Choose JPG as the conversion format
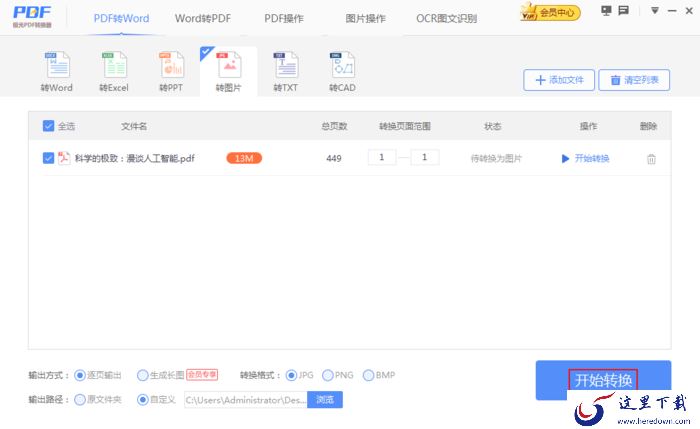The width and height of the screenshot is (700, 429). tap(291, 375)
